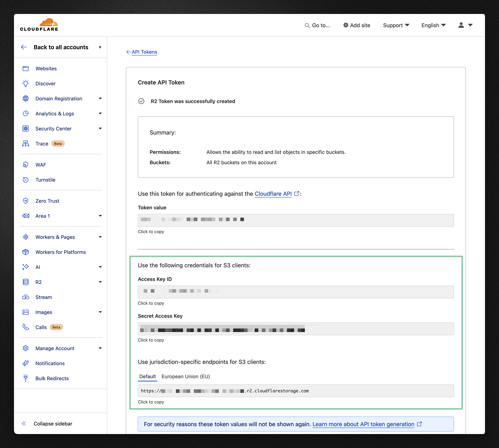The height and width of the screenshot is (448, 499).
Task: Open Zero Trust in the sidebar
Action: (x=47, y=201)
